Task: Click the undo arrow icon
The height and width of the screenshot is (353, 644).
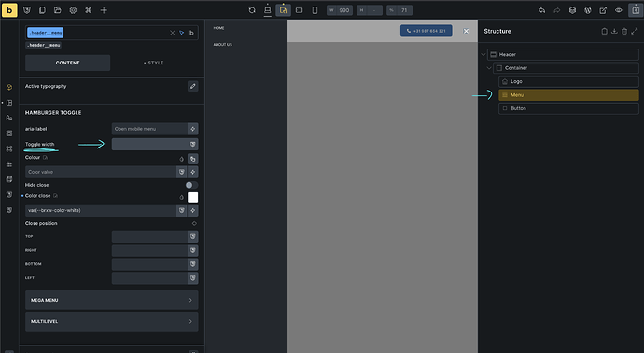Action: [x=541, y=10]
